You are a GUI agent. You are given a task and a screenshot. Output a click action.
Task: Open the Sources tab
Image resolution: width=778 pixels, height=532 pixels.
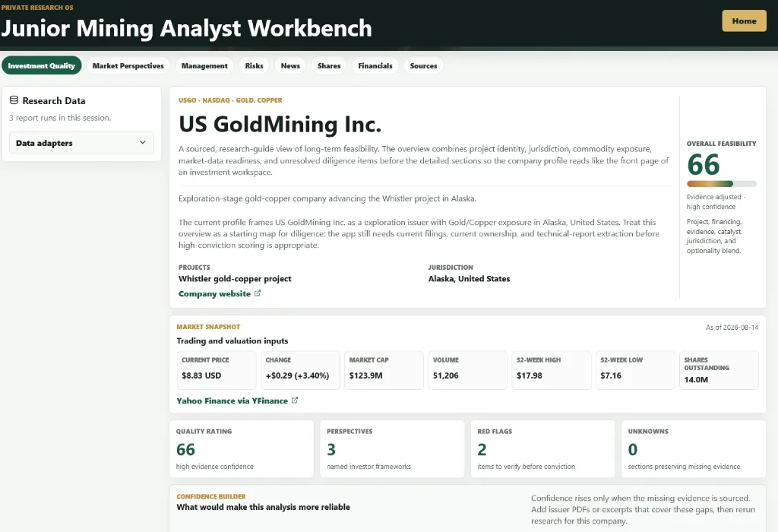pos(423,65)
